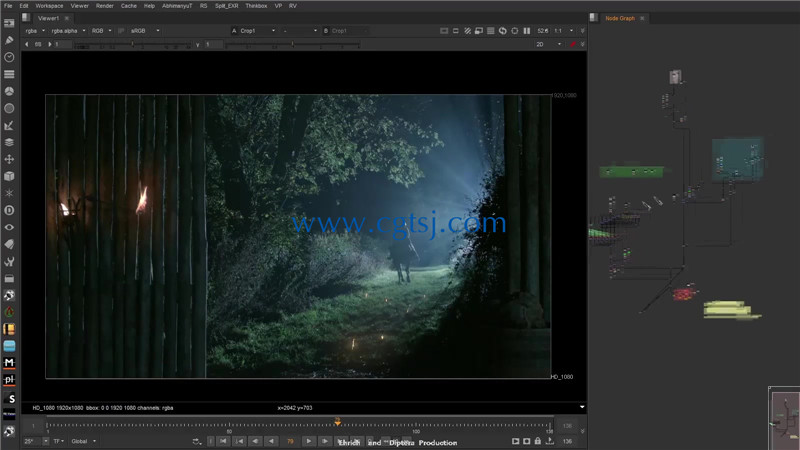Switch to the Node Graph tab
This screenshot has width=800, height=450.
620,18
